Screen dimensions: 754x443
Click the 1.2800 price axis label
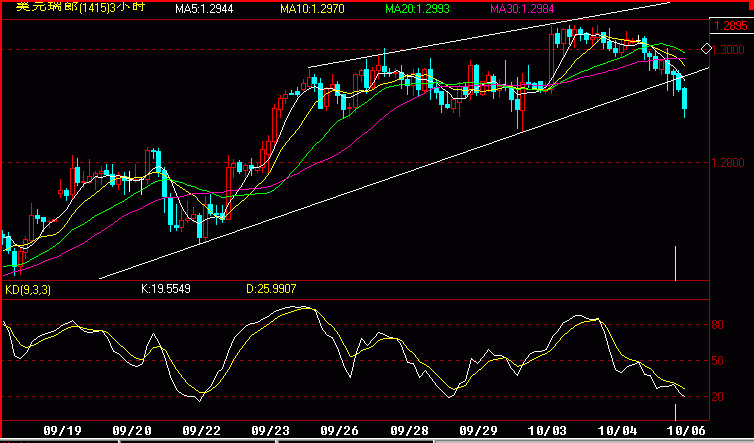pos(730,163)
